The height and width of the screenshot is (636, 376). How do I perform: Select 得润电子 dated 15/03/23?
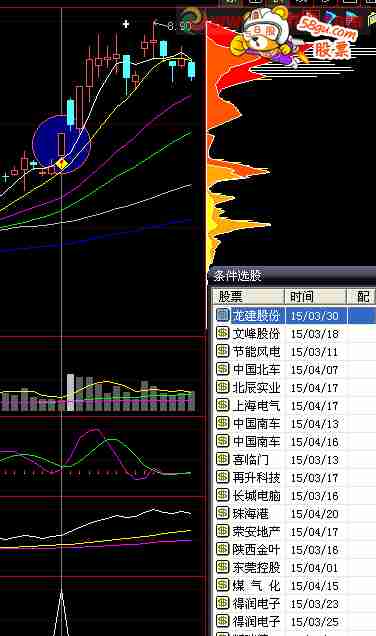(294, 603)
